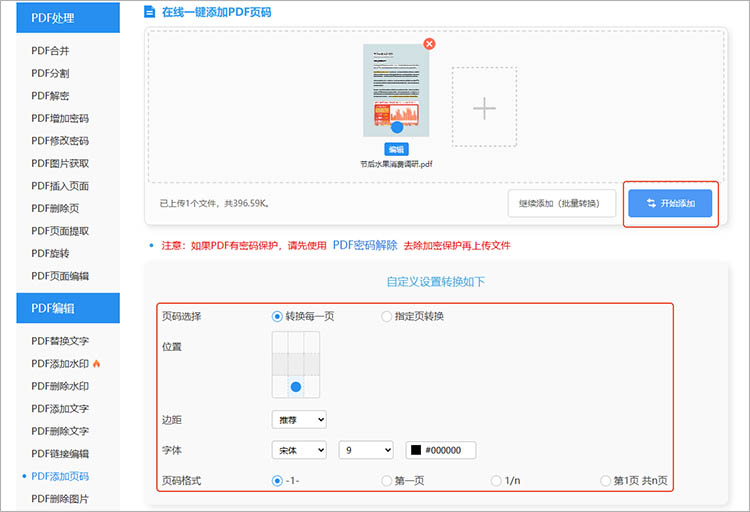Open PDF替换文字 in sidebar
Viewport: 750px width, 512px height.
[60, 341]
